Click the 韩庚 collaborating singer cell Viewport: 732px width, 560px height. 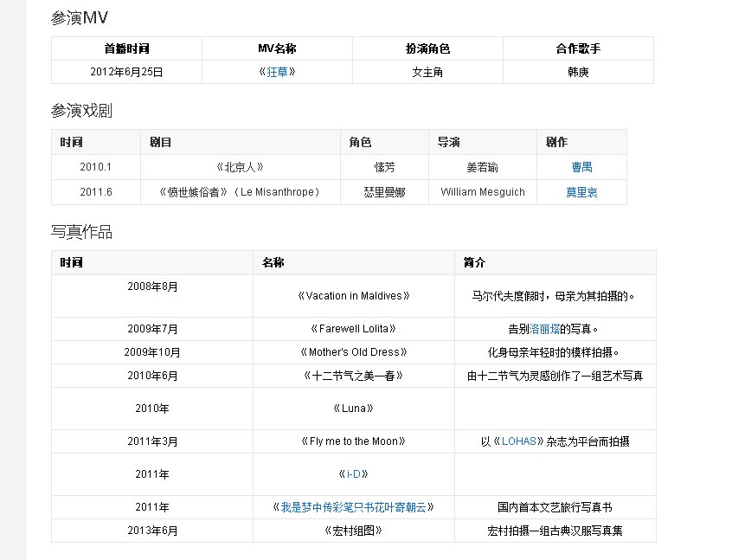tap(576, 71)
